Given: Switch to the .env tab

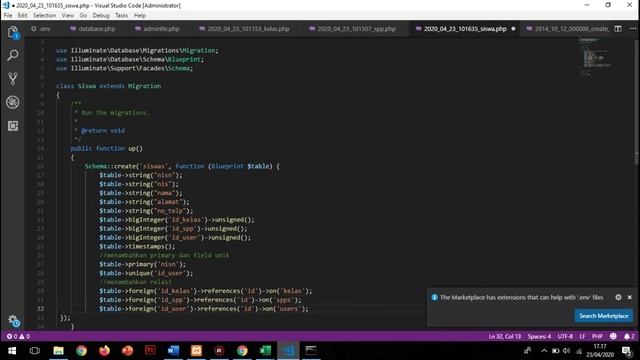Looking at the screenshot, I should tap(41, 29).
